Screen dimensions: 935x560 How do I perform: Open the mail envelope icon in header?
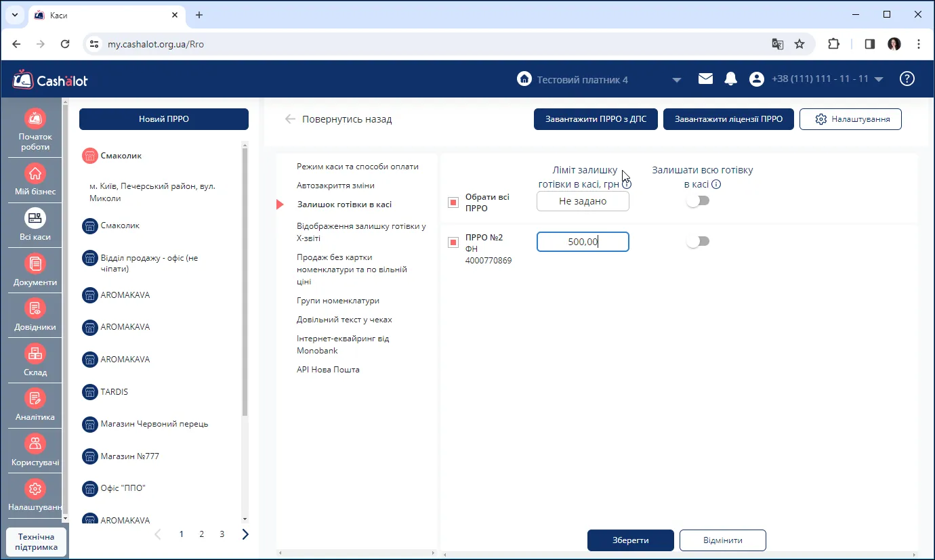coord(705,79)
